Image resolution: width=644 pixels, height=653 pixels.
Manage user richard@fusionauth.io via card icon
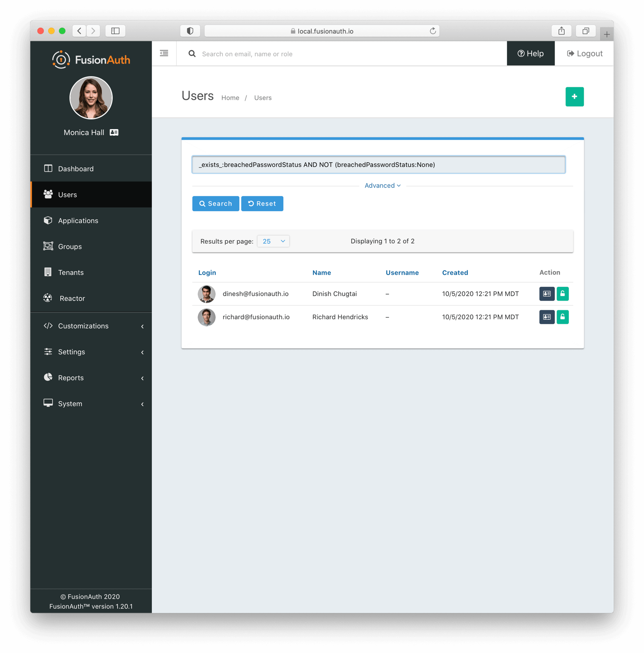(547, 317)
